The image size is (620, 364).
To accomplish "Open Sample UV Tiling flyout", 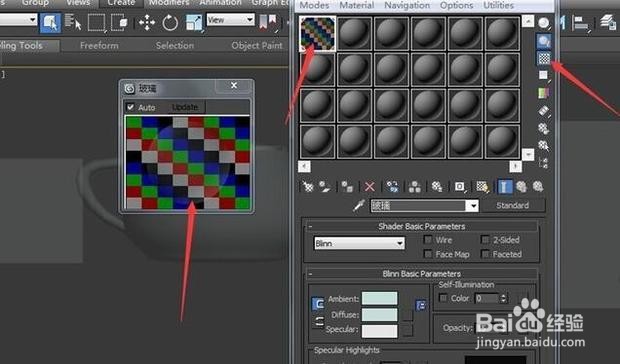I will tap(544, 75).
